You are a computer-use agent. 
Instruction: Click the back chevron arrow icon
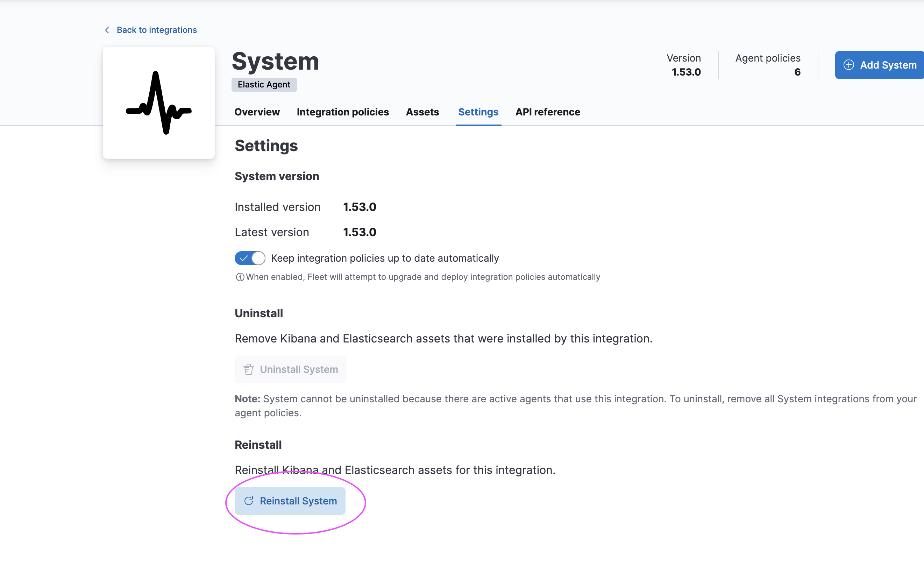(107, 30)
